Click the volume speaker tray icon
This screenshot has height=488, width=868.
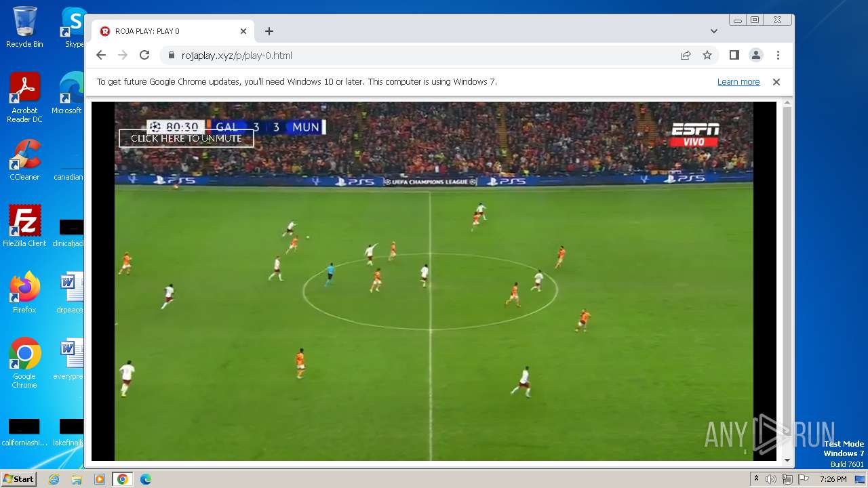tap(771, 479)
